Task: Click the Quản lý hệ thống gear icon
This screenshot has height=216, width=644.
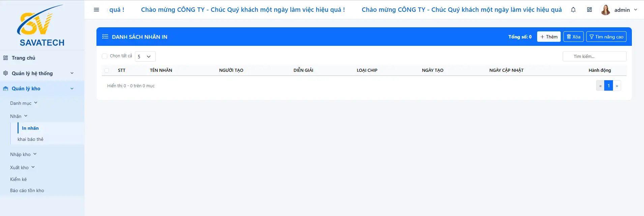Action: [x=5, y=73]
